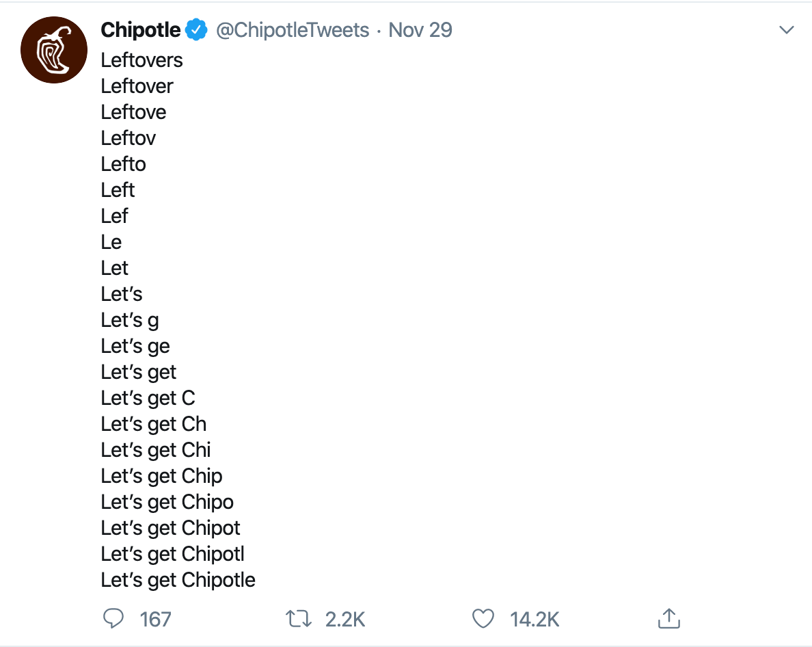Image resolution: width=812 pixels, height=647 pixels.
Task: Click the share icon to save tweet
Action: point(668,618)
